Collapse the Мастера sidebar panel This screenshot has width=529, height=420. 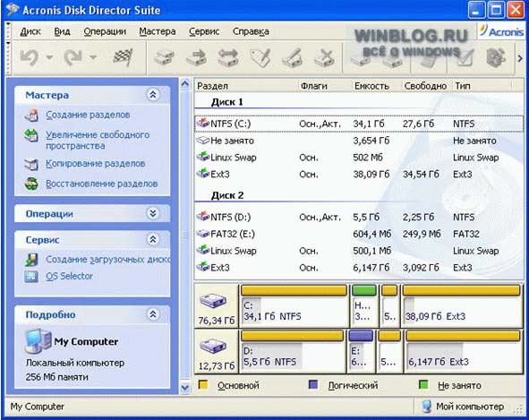click(153, 95)
